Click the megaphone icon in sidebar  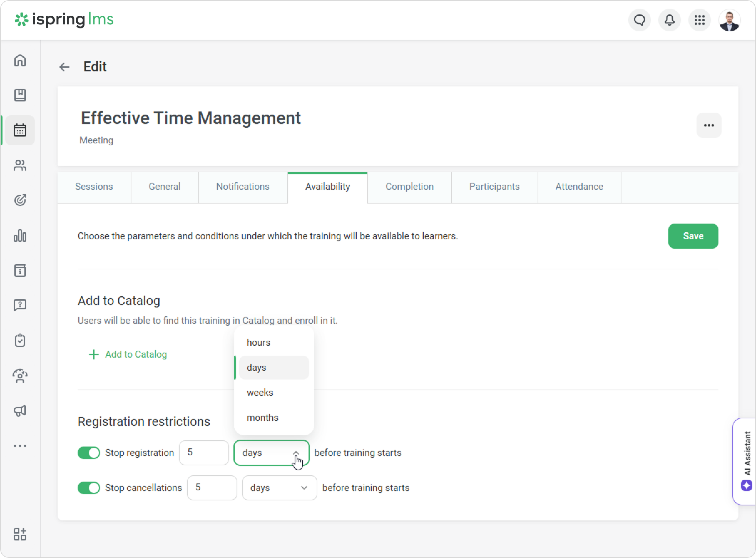point(20,411)
